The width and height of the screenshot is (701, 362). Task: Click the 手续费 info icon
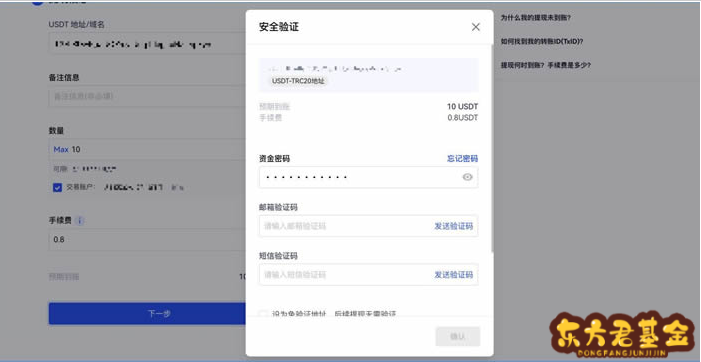tap(80, 220)
